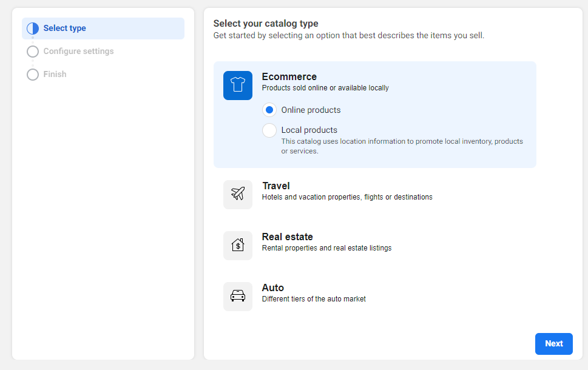Click the Ecommerce t-shirt icon
This screenshot has width=588, height=370.
pyautogui.click(x=237, y=86)
